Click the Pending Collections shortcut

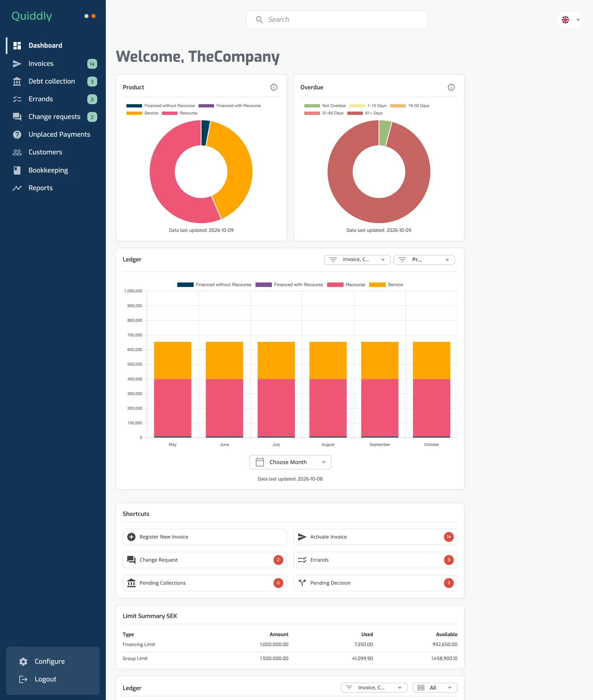[x=205, y=583]
